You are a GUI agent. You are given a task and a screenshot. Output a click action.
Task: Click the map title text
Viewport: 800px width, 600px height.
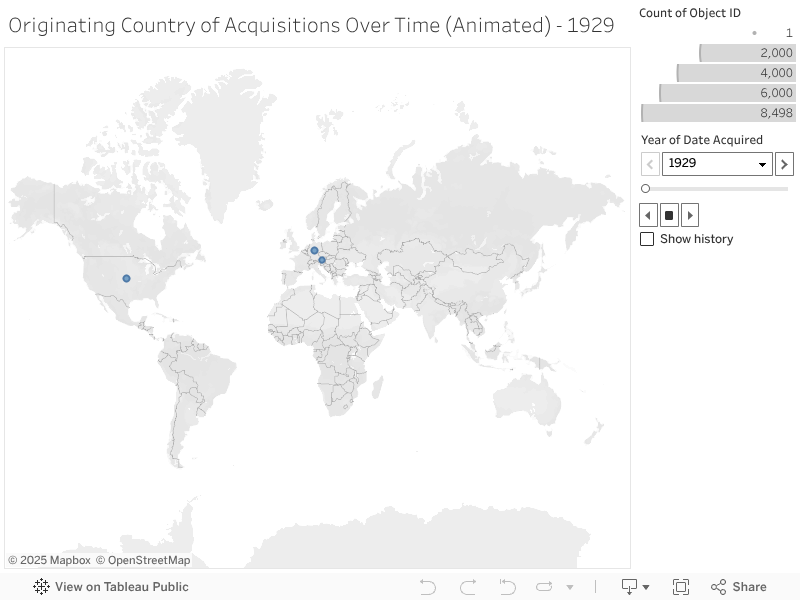click(x=311, y=25)
